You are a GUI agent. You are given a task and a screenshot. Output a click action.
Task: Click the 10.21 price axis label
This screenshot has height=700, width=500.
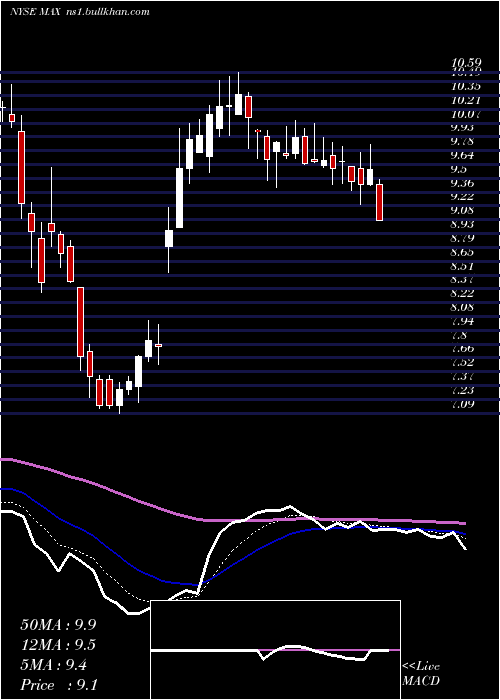tap(467, 100)
